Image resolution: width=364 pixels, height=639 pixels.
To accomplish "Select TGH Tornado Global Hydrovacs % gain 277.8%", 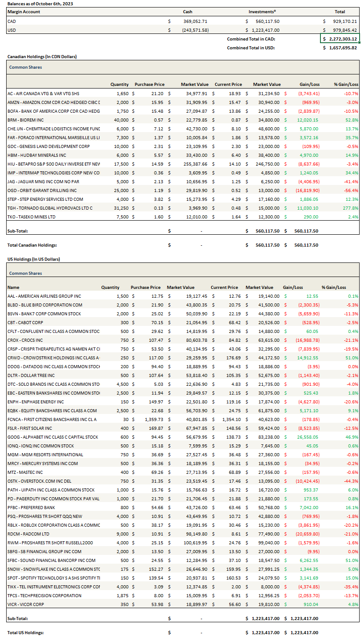I will pos(350,208).
